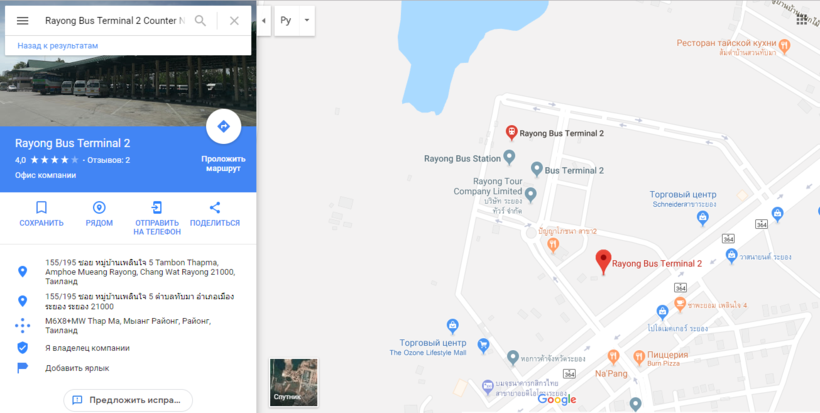Click the Nearby (РЯДОМ) icon

(x=99, y=208)
